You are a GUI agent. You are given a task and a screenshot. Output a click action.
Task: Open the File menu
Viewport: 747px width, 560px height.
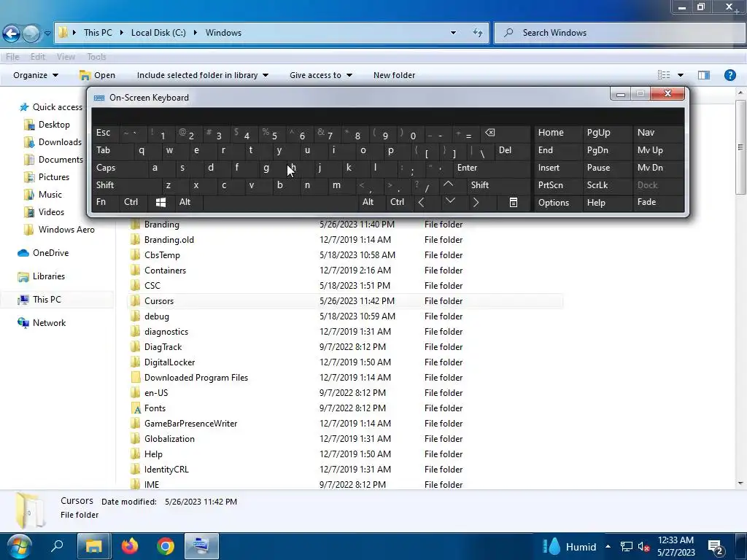(12, 57)
